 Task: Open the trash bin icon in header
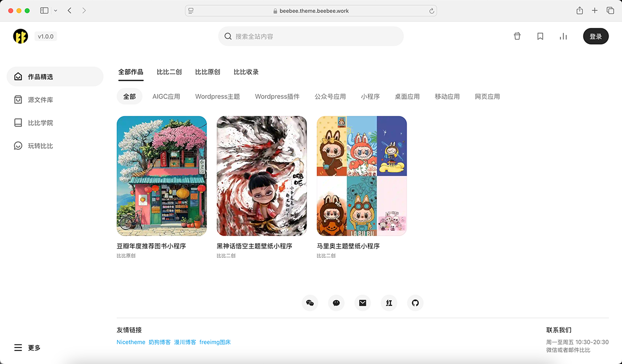[x=517, y=36]
